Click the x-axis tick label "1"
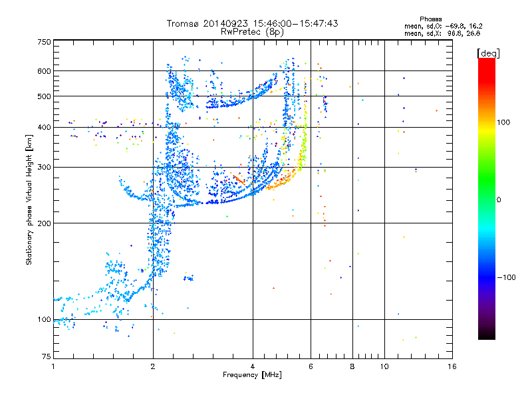This screenshot has height=399, width=532. coord(53,366)
